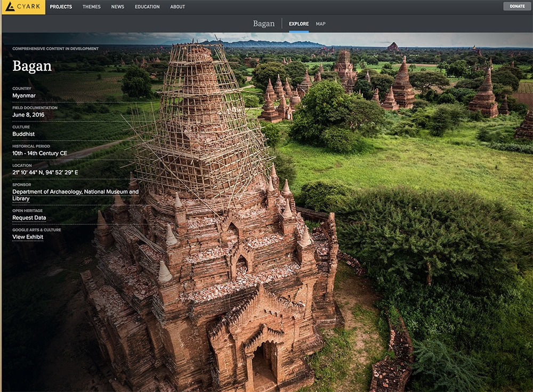The image size is (533, 392).
Task: Click the location coordinates text
Action: tap(45, 173)
